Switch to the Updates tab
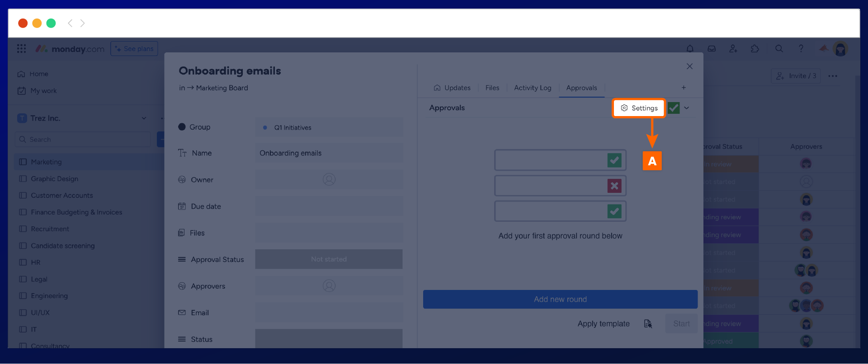 [452, 88]
